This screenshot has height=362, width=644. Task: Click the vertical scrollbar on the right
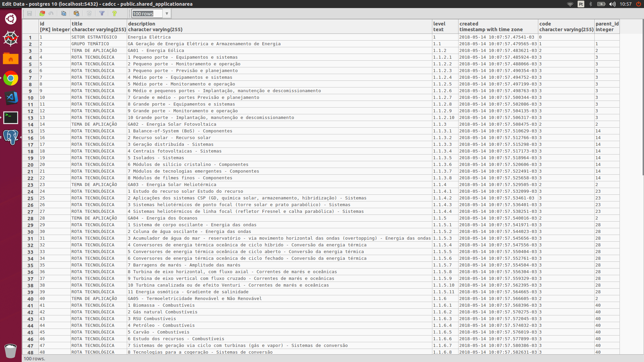click(642, 101)
